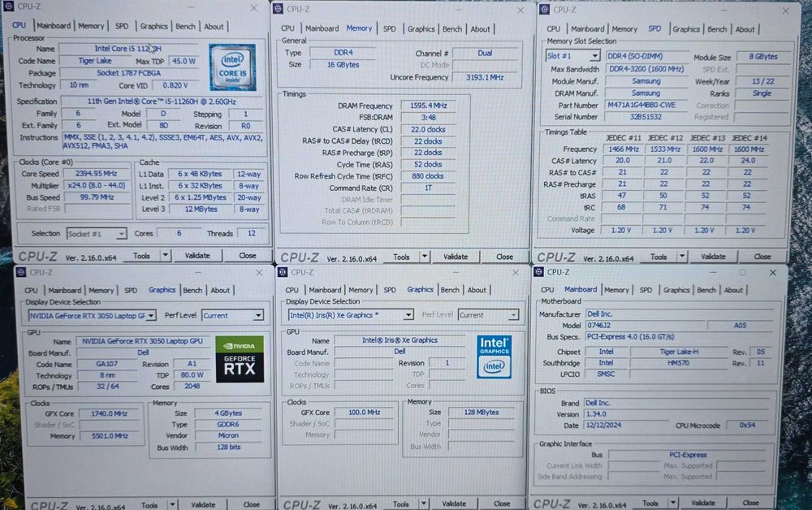This screenshot has height=510, width=812.
Task: Switch to the Bench tab in the CPU tab window
Action: 185,27
